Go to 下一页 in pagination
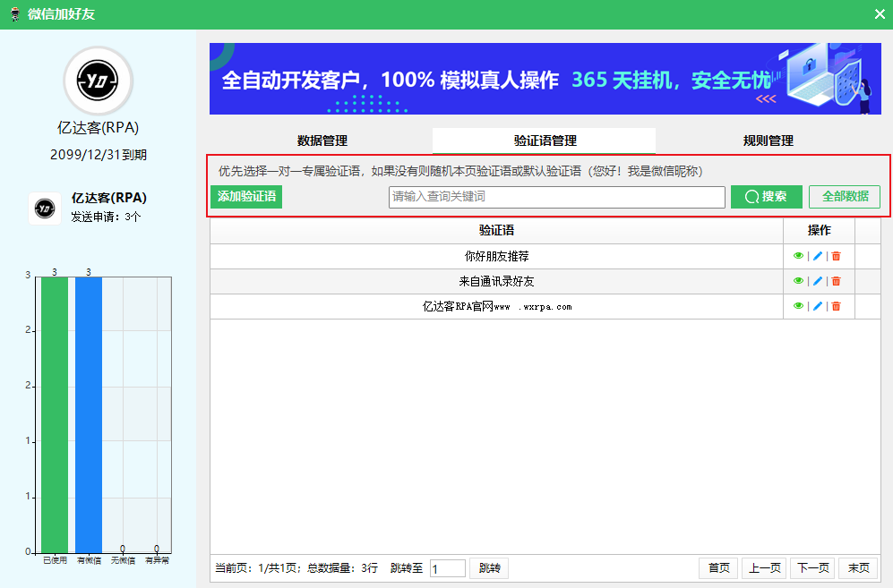The height and width of the screenshot is (588, 893). point(812,568)
